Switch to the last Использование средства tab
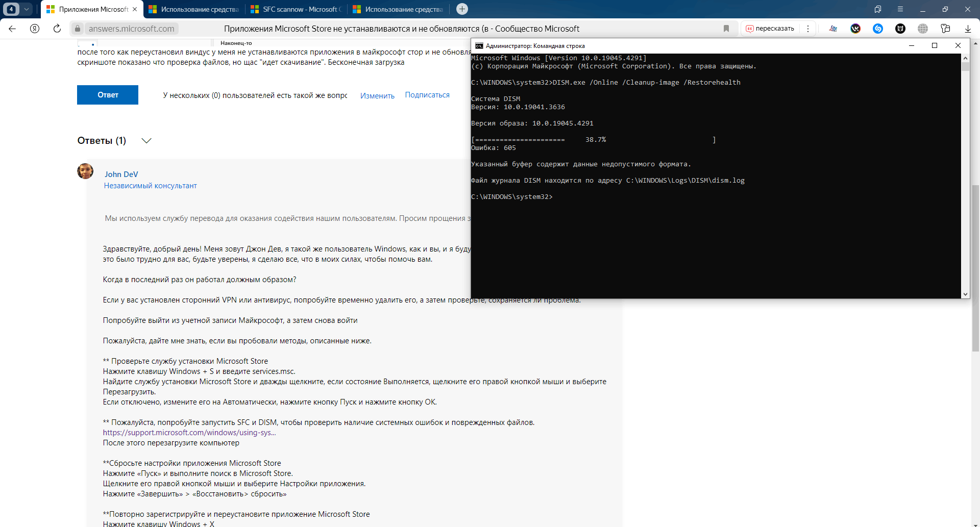The height and width of the screenshot is (527, 980). coord(399,9)
